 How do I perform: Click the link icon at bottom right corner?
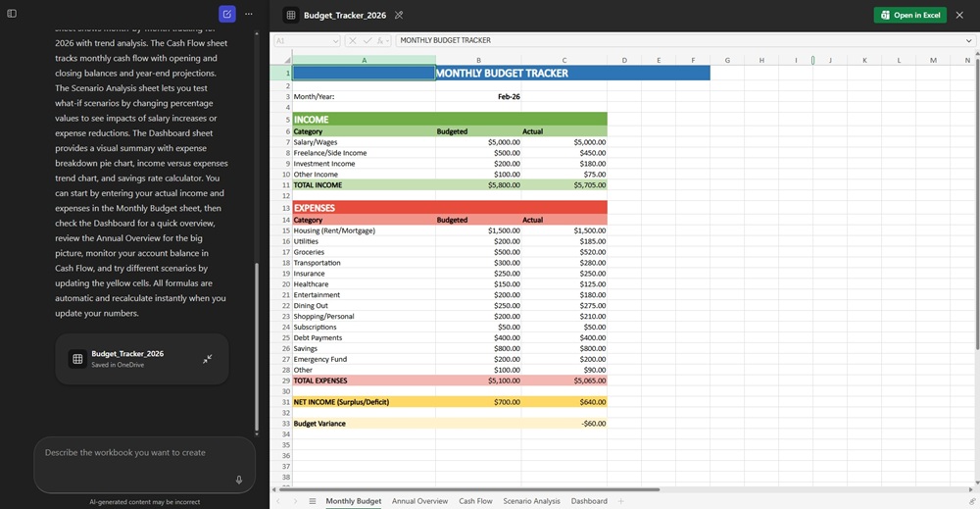click(972, 501)
